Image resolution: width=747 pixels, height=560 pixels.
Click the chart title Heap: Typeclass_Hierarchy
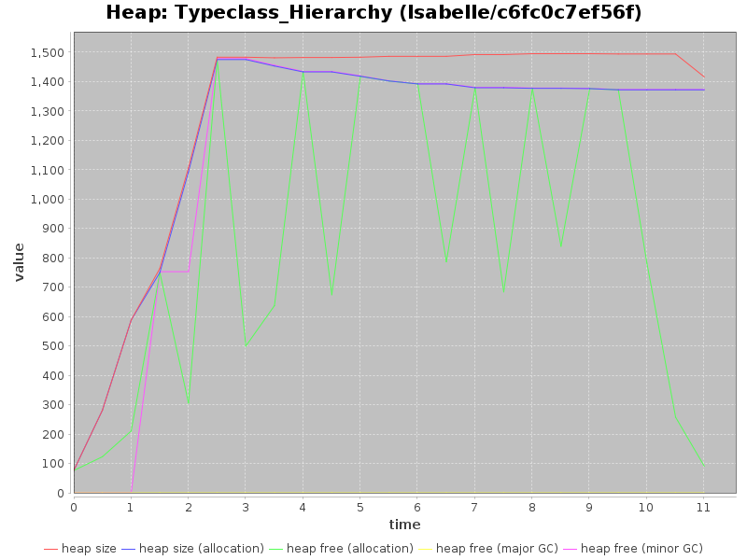click(x=373, y=13)
